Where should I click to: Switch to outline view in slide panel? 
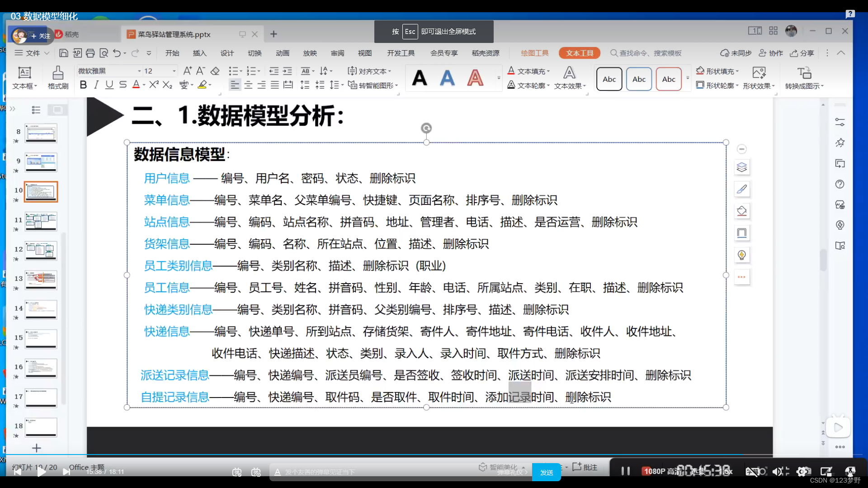click(36, 109)
